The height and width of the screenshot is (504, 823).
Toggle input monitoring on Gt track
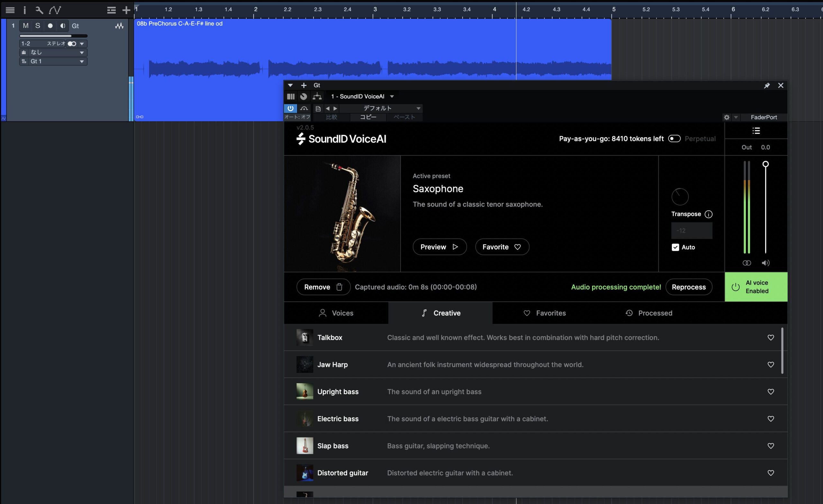62,26
